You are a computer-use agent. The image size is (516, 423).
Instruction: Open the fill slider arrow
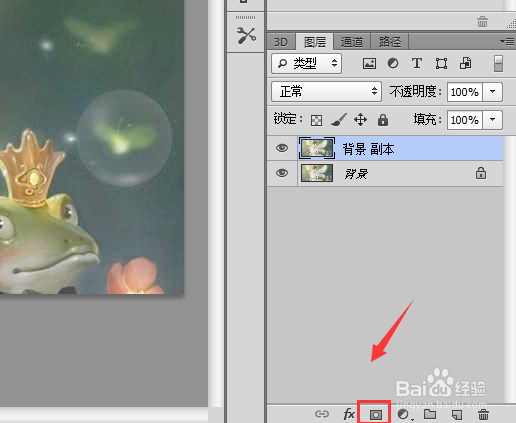point(492,120)
